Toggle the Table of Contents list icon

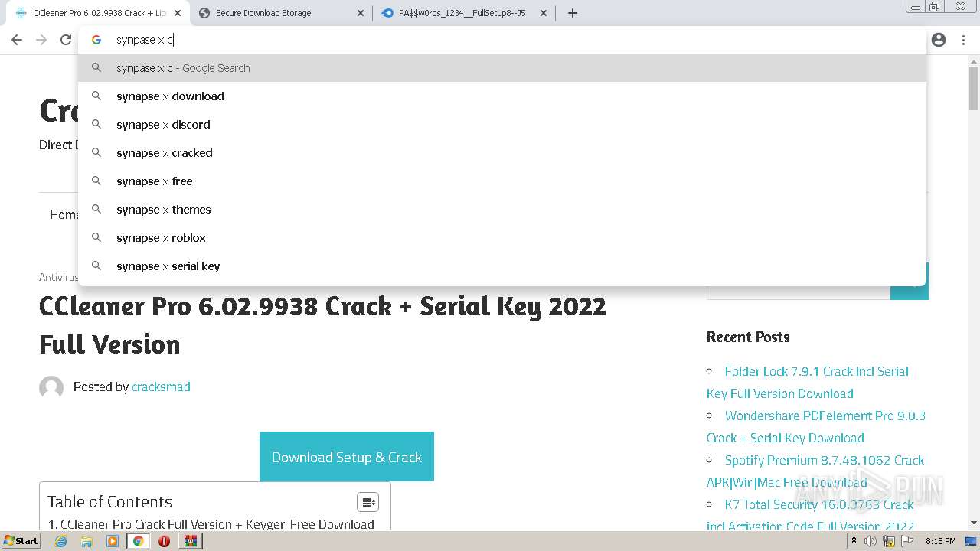point(368,502)
